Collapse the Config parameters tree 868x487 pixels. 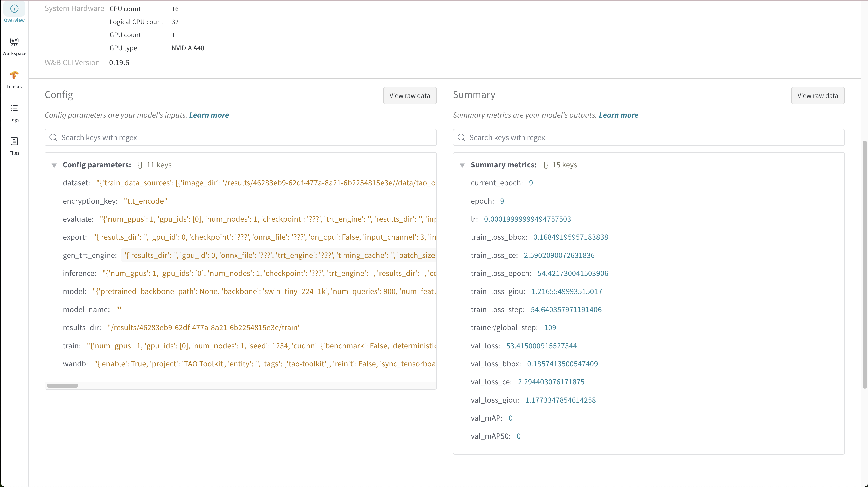tap(55, 166)
